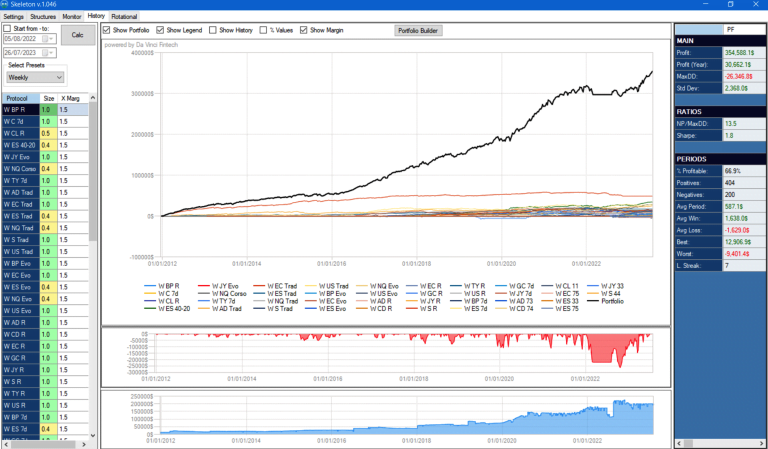Enable the Show History checkbox
Viewport: 768px width, 449px height.
pyautogui.click(x=211, y=31)
